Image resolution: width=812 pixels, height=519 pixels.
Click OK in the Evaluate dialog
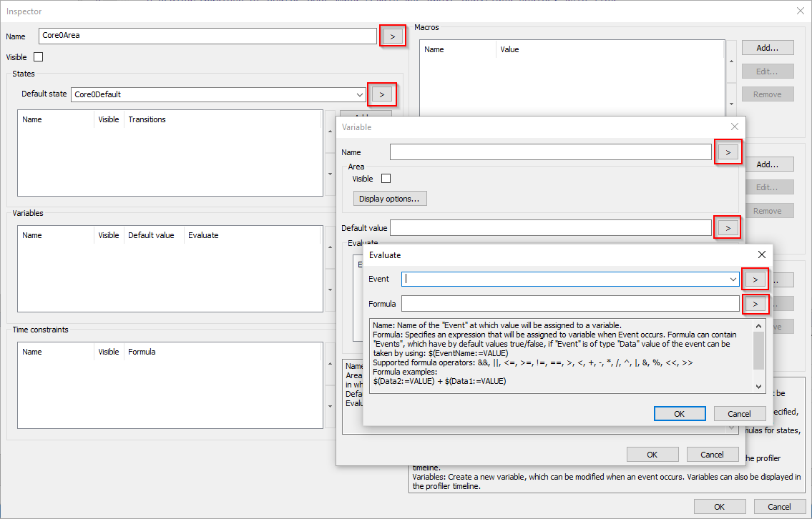pos(680,414)
